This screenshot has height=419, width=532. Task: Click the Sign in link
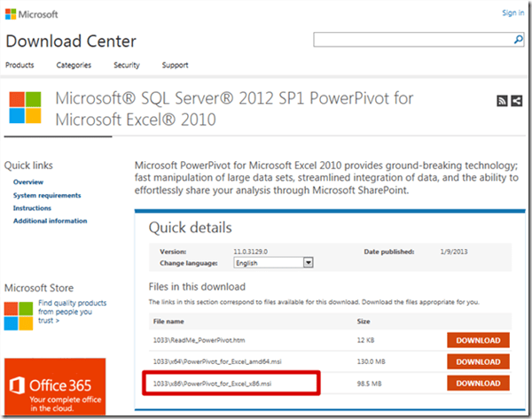[512, 13]
